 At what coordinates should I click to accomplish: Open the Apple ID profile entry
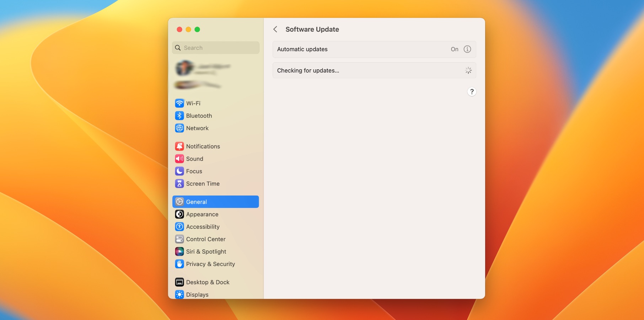pos(203,68)
